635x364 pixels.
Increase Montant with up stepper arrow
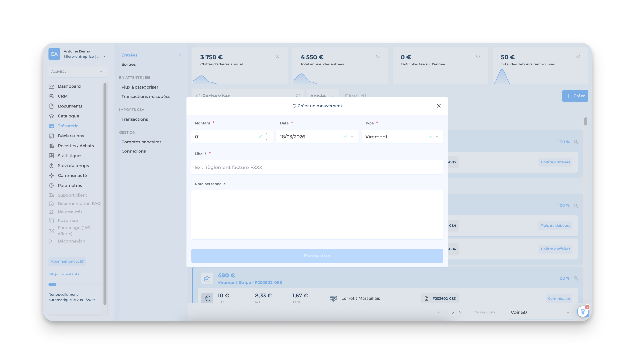point(266,134)
